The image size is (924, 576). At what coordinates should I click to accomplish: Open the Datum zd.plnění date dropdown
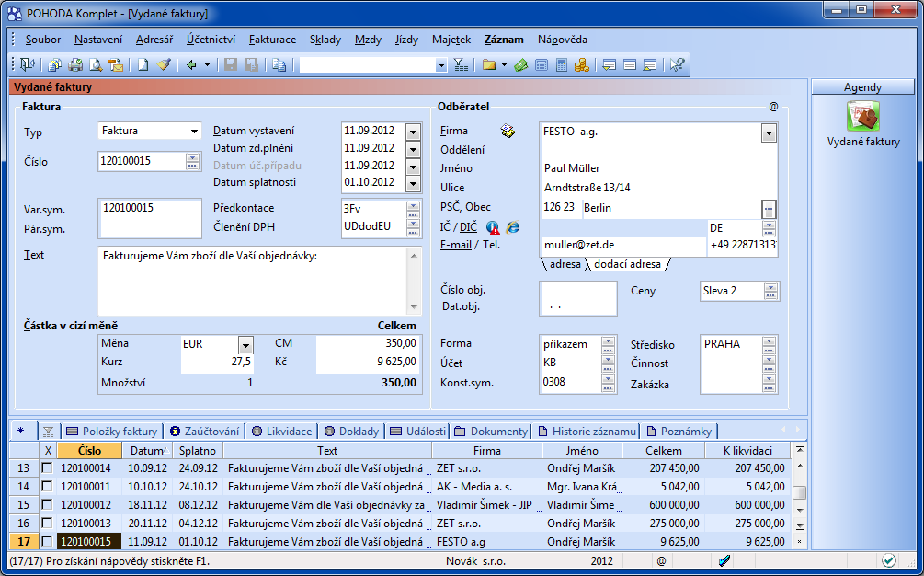(x=414, y=148)
